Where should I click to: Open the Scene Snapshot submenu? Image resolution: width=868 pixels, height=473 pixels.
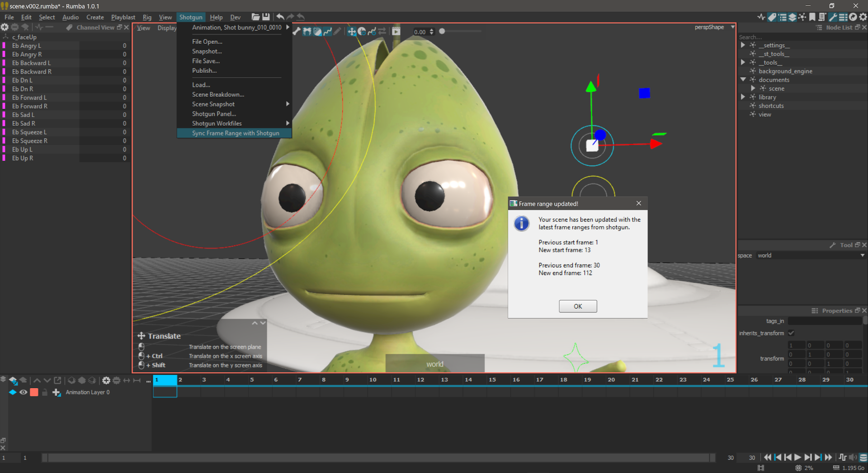[235, 104]
